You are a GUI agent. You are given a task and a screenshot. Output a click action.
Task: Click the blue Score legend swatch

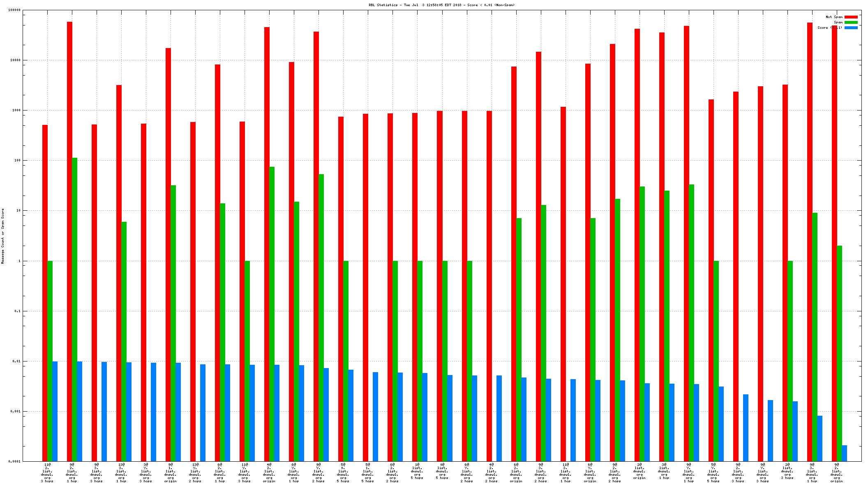point(851,28)
